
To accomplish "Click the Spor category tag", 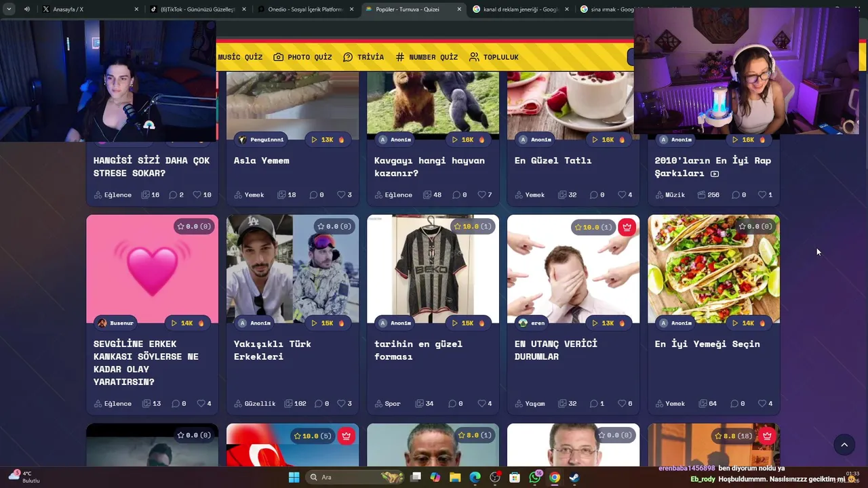I will (x=388, y=403).
